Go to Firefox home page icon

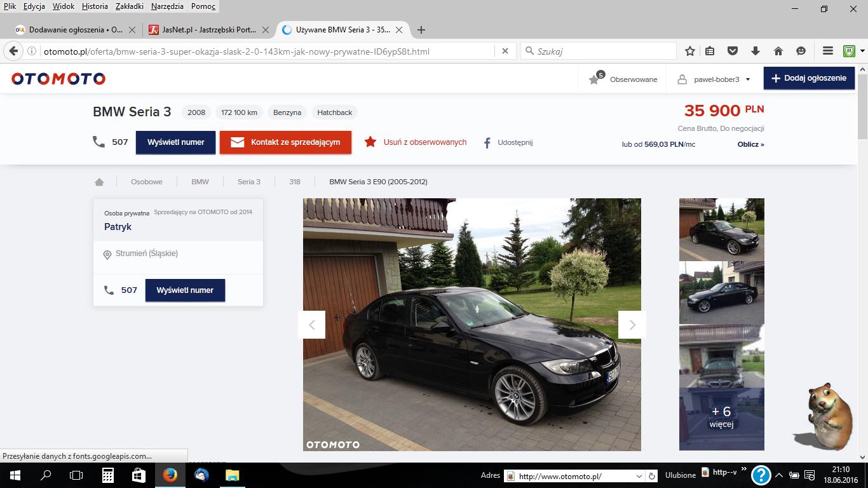coord(778,51)
